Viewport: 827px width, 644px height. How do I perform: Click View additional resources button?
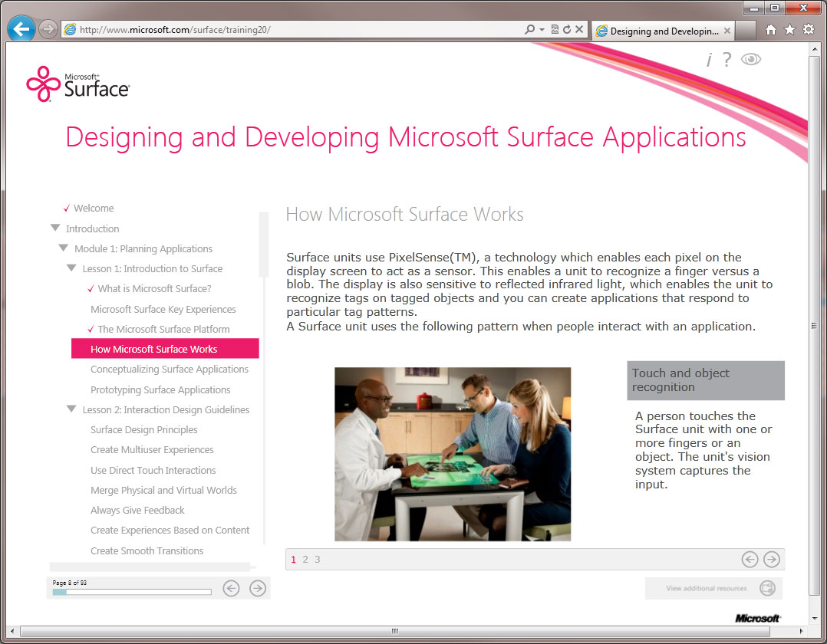coord(713,588)
